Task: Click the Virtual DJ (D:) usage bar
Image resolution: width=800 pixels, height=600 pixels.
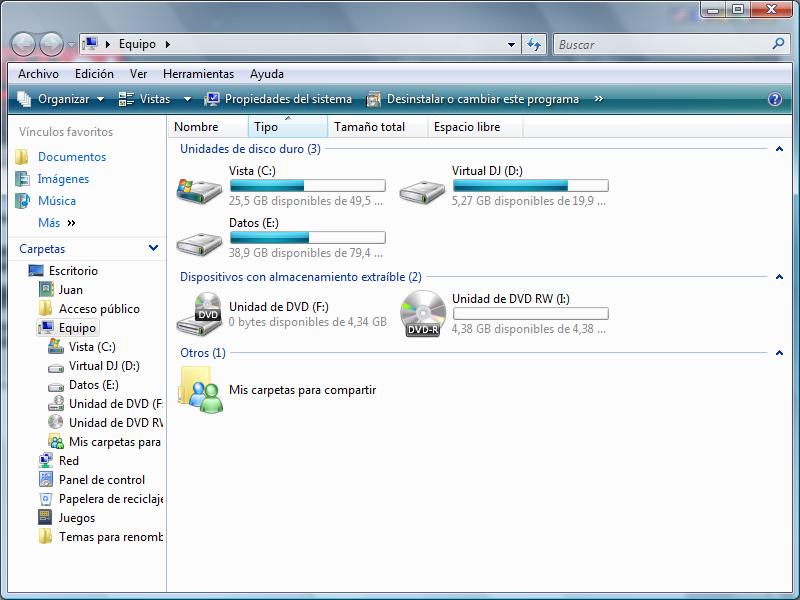Action: (x=531, y=185)
